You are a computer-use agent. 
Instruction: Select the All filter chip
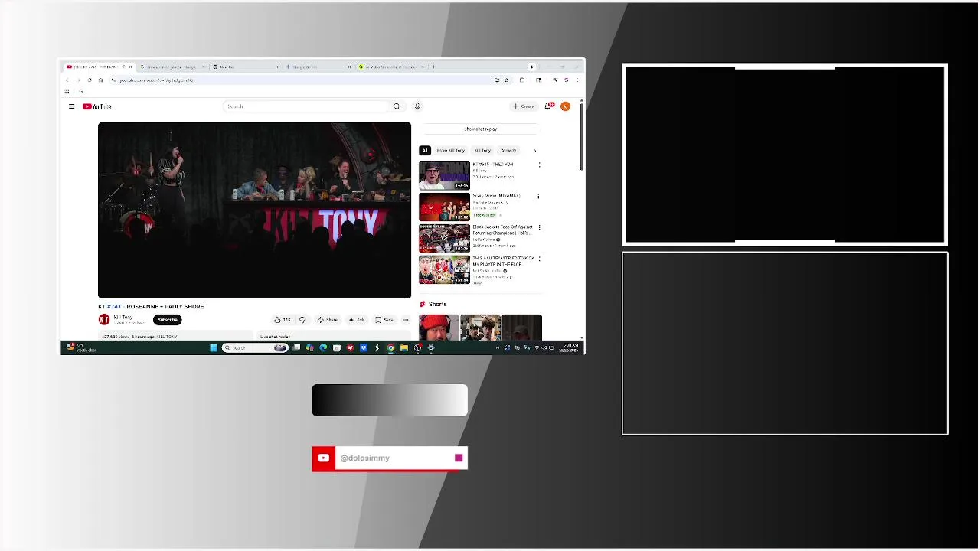point(425,151)
